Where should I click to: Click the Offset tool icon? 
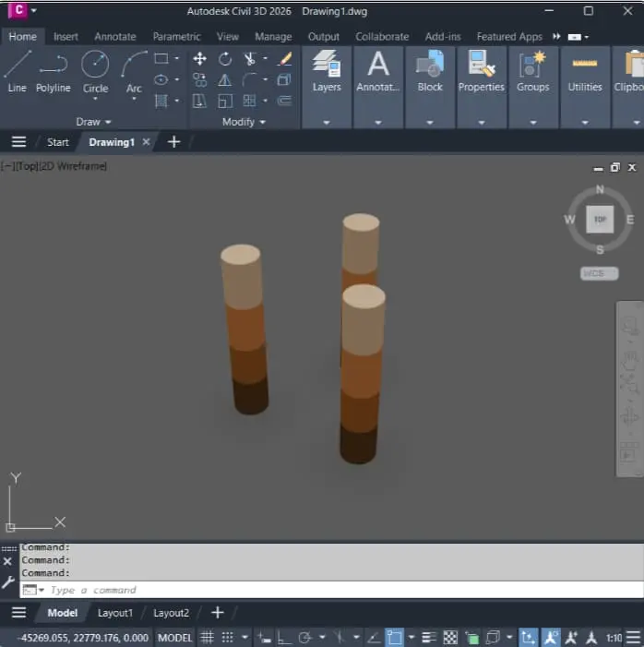point(284,101)
